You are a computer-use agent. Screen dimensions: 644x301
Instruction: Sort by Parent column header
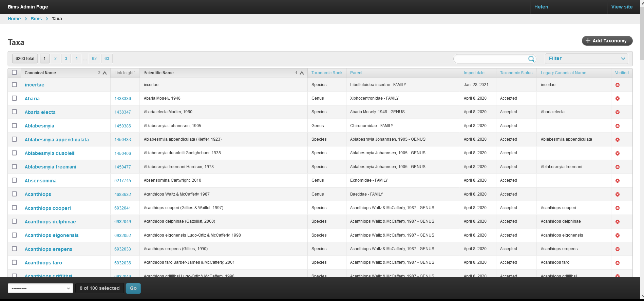356,73
